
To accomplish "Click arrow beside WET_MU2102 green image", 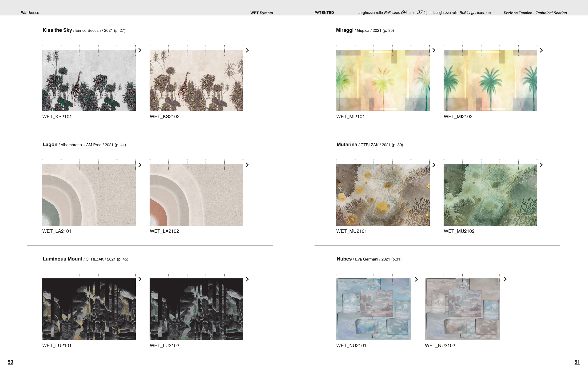I will click(541, 165).
